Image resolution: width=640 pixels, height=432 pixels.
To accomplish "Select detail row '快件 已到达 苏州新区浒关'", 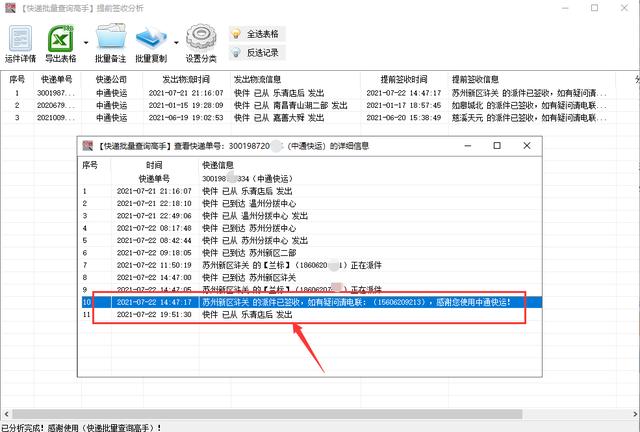I will [x=310, y=278].
